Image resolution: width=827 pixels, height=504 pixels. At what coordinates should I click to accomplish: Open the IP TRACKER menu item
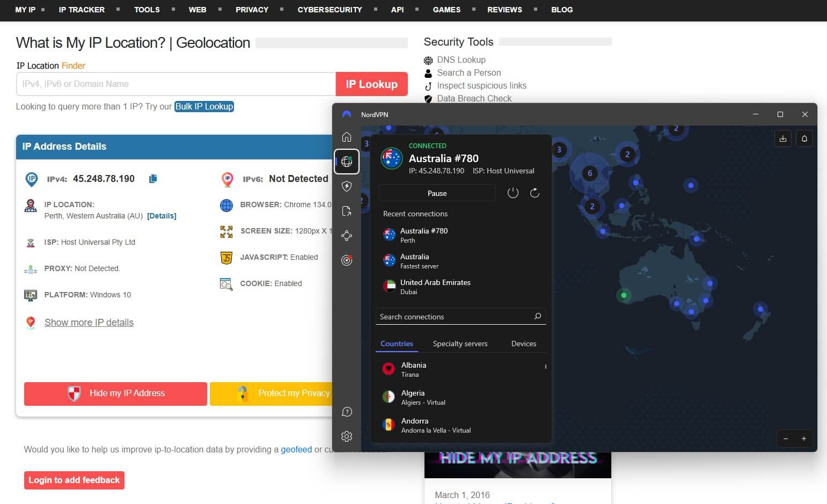pos(82,10)
